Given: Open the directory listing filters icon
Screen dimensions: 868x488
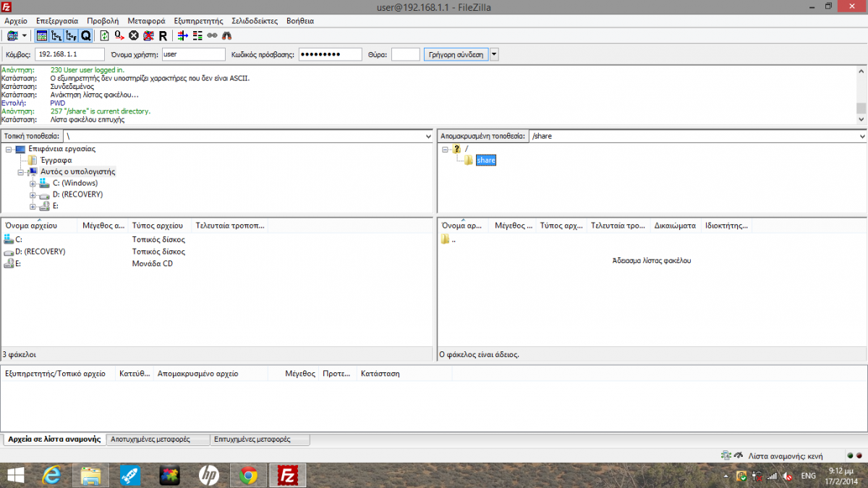Looking at the screenshot, I should 182,35.
